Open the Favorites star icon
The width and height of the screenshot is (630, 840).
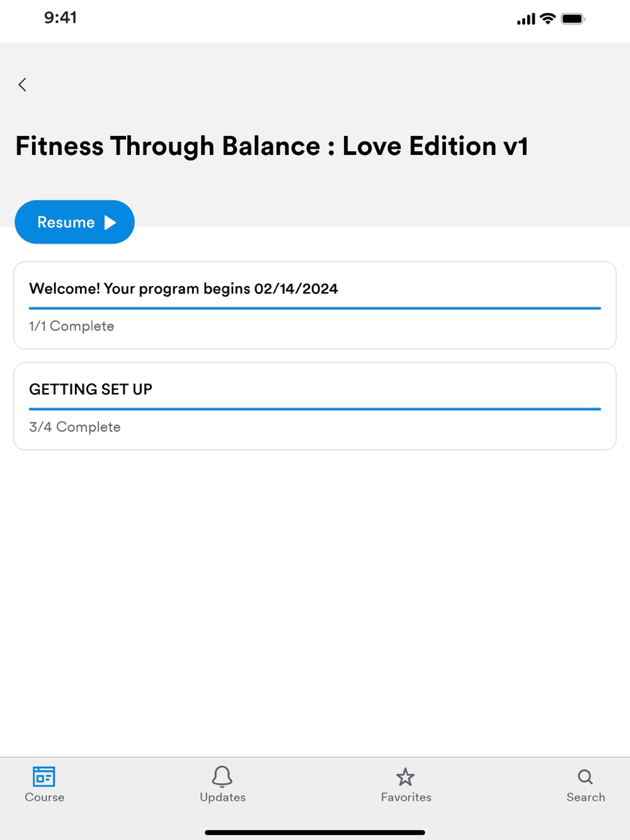tap(406, 776)
